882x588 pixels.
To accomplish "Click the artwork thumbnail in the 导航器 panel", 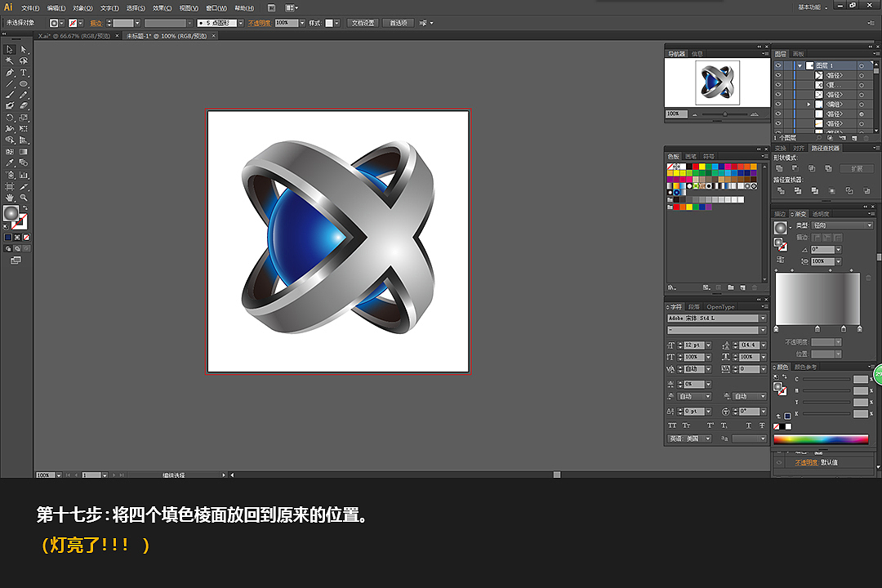I will 716,82.
